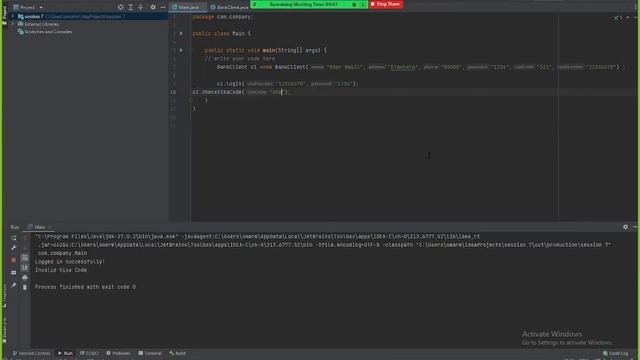Click the BankClient c1 = new line
The image size is (640, 360).
(x=420, y=67)
